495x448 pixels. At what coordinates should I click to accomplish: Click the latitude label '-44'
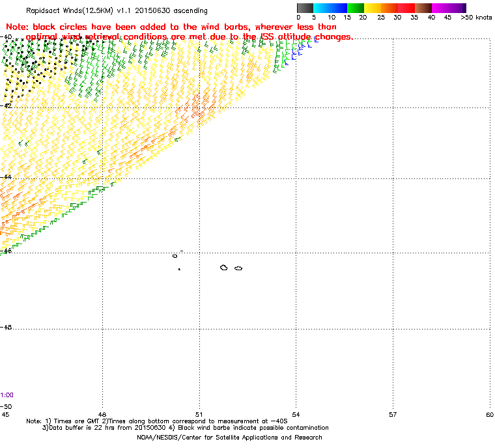6,177
